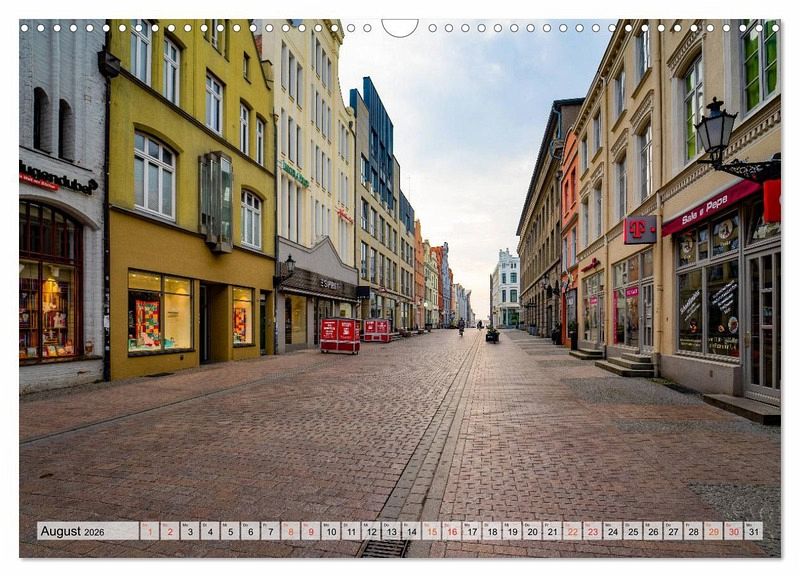Click the arched window of the leftmost shop
This screenshot has height=577, width=800.
(48, 285)
